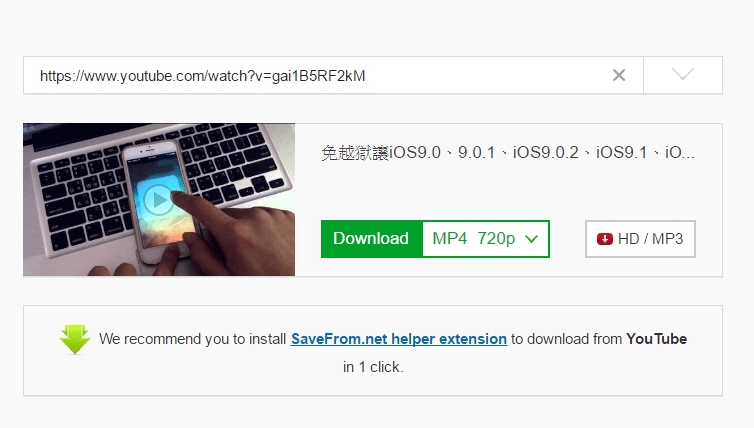Clear the YouTube URL with the X icon
This screenshot has height=428, width=754.
coord(619,75)
